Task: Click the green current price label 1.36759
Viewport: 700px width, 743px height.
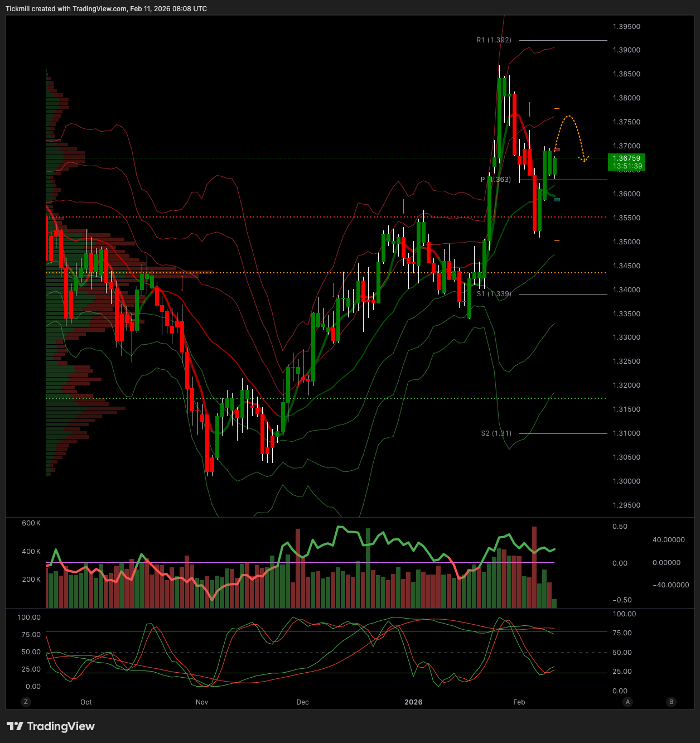Action: [x=627, y=162]
